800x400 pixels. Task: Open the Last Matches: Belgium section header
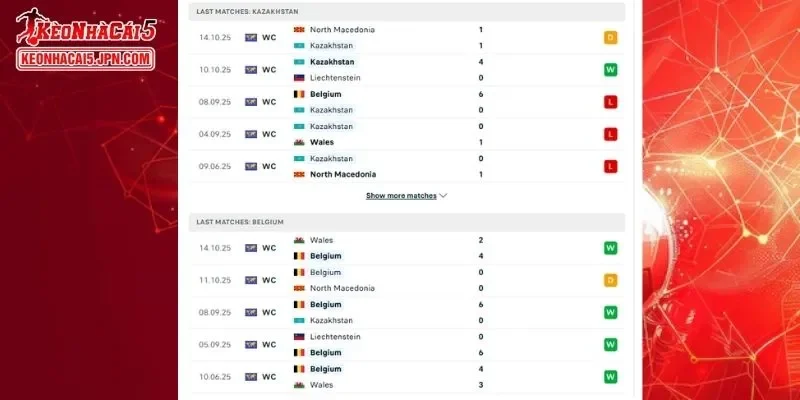coord(241,221)
